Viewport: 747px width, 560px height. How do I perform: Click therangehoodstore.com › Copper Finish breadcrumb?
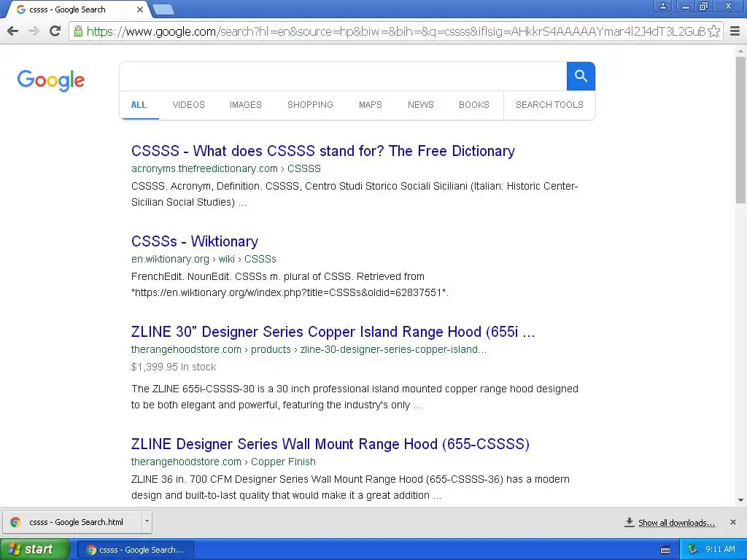(223, 462)
